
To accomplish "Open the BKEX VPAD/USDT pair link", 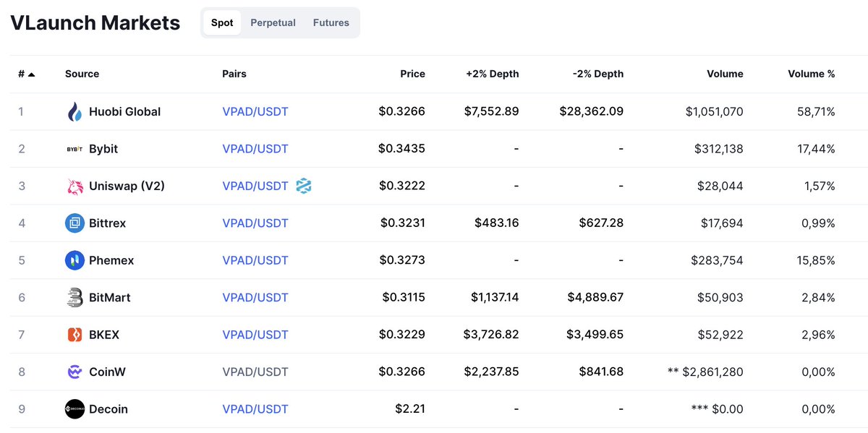I will tap(255, 335).
